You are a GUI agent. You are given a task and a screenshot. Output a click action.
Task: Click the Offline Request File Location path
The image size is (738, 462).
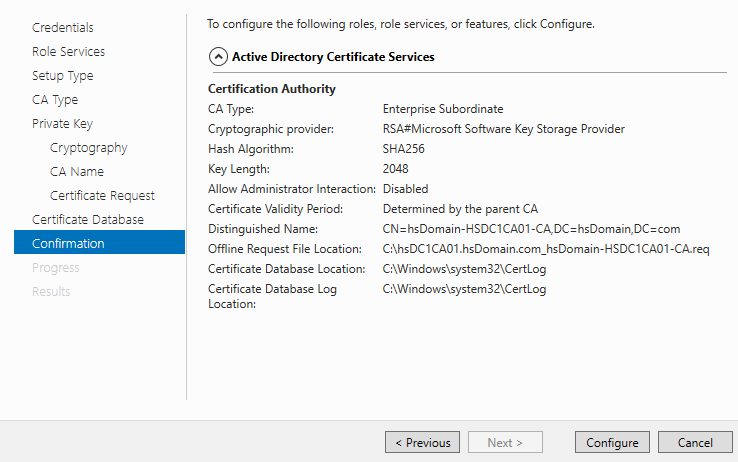click(x=546, y=249)
